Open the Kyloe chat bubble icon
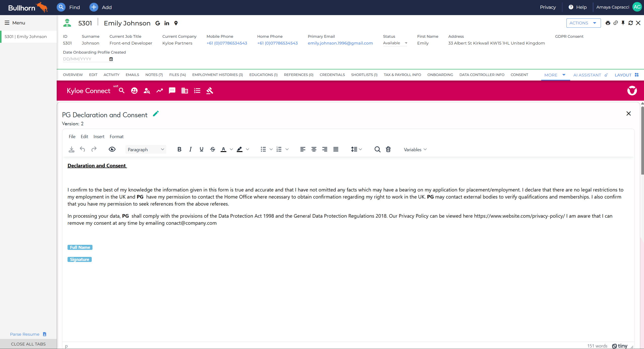The width and height of the screenshot is (644, 349). 172,91
